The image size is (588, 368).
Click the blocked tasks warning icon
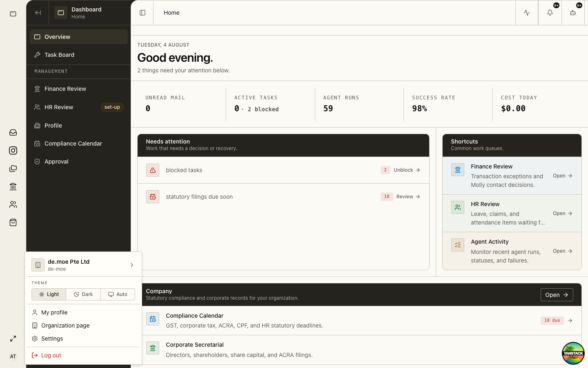(x=153, y=170)
